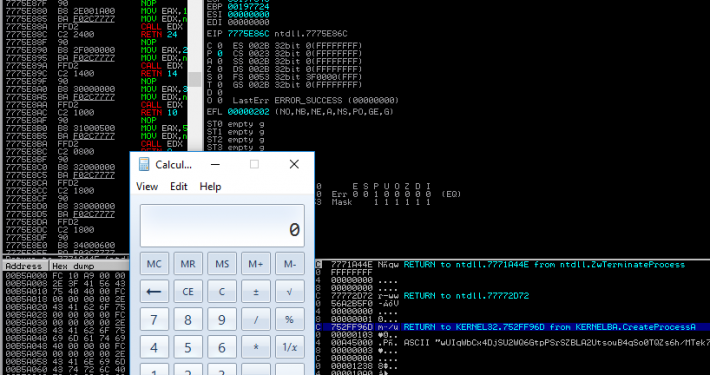Click the multiply key
Screen dimensions: 710x375
(x=256, y=347)
